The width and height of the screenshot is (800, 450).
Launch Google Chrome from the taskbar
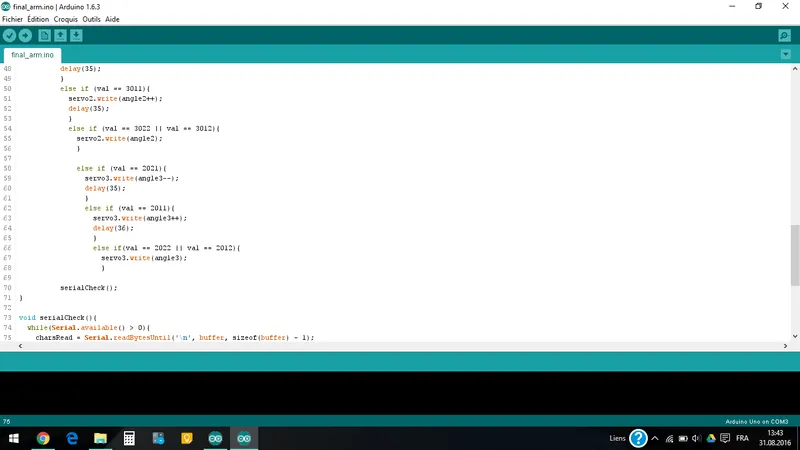[x=43, y=438]
